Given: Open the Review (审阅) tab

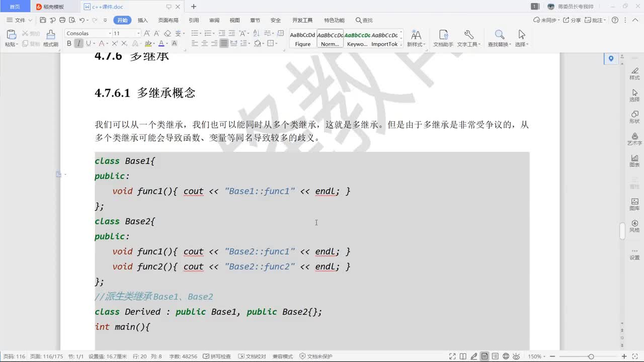Looking at the screenshot, I should pos(214,20).
